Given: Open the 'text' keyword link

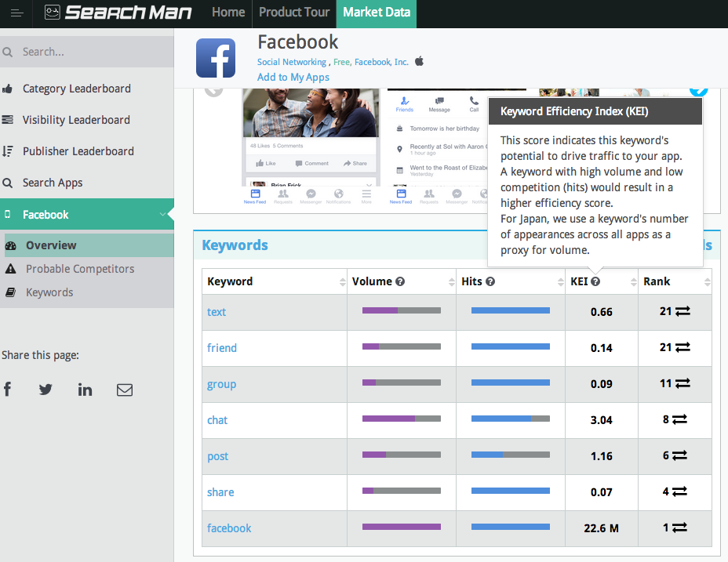Looking at the screenshot, I should [217, 312].
